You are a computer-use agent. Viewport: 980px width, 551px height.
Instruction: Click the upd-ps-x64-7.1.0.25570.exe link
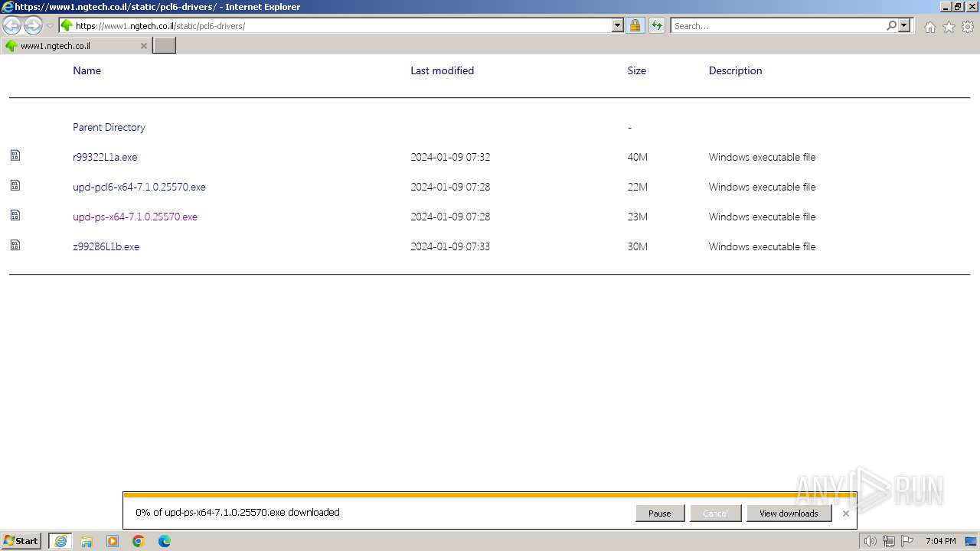pos(135,217)
